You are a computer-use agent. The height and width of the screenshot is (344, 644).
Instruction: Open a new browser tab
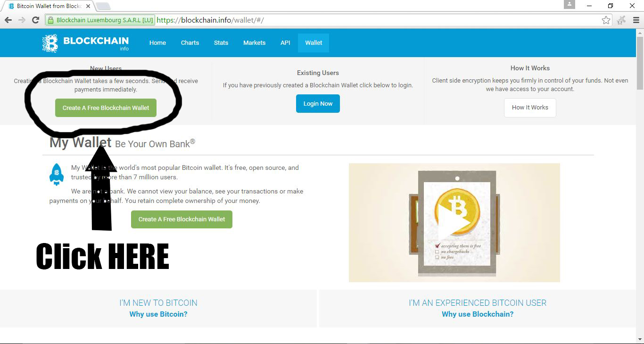click(103, 6)
